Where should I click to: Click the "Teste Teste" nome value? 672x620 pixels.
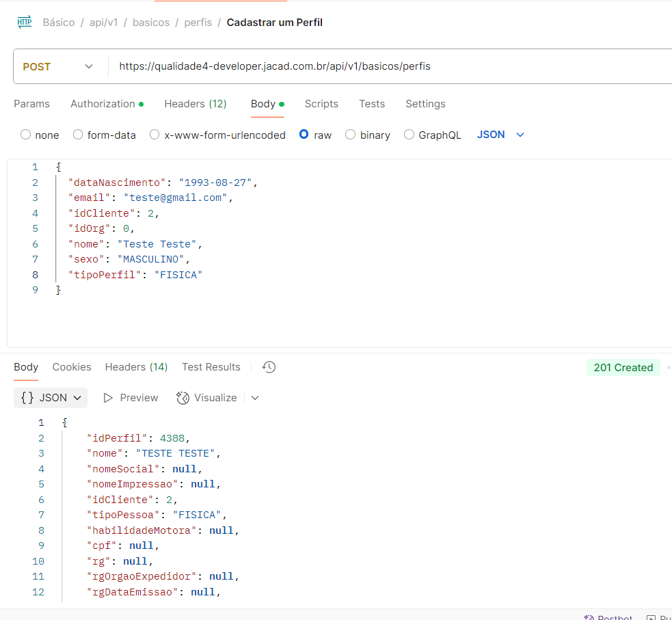pos(157,244)
